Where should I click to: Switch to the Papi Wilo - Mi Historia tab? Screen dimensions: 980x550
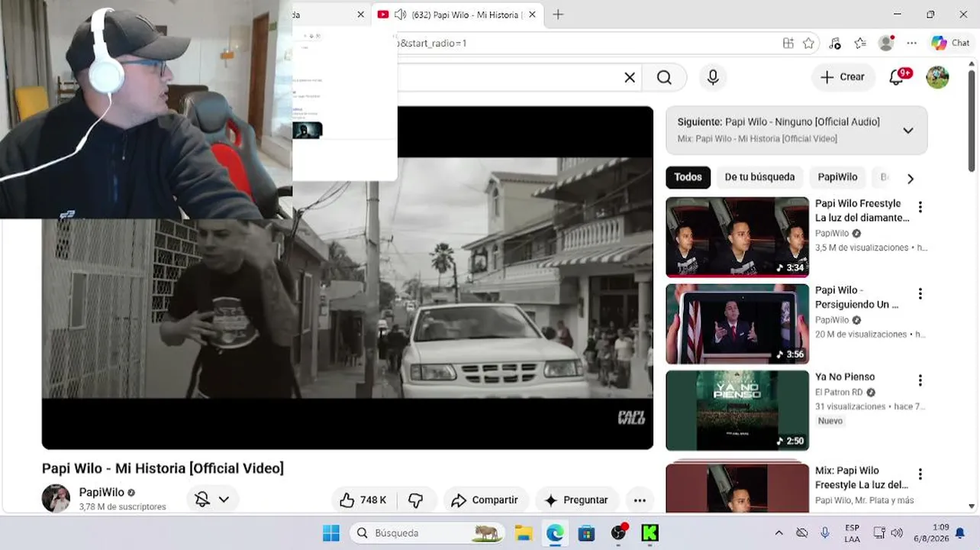click(x=456, y=15)
